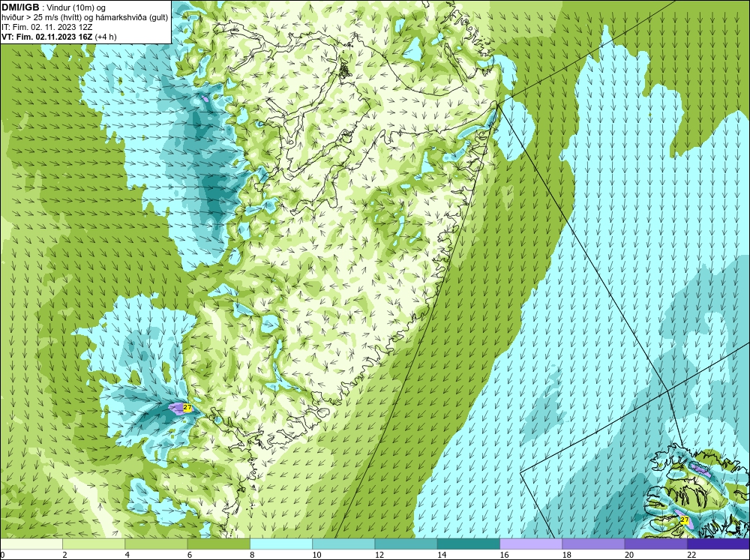Click the '18' label under the legend
Viewport: 750px width, 560px height.
pos(567,555)
